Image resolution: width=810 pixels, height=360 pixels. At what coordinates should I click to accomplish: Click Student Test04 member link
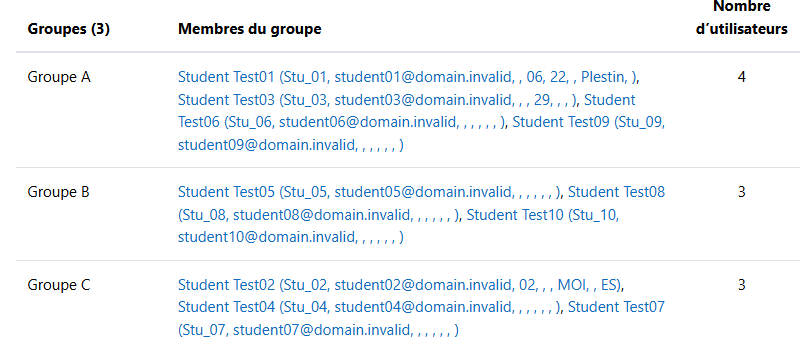click(369, 307)
